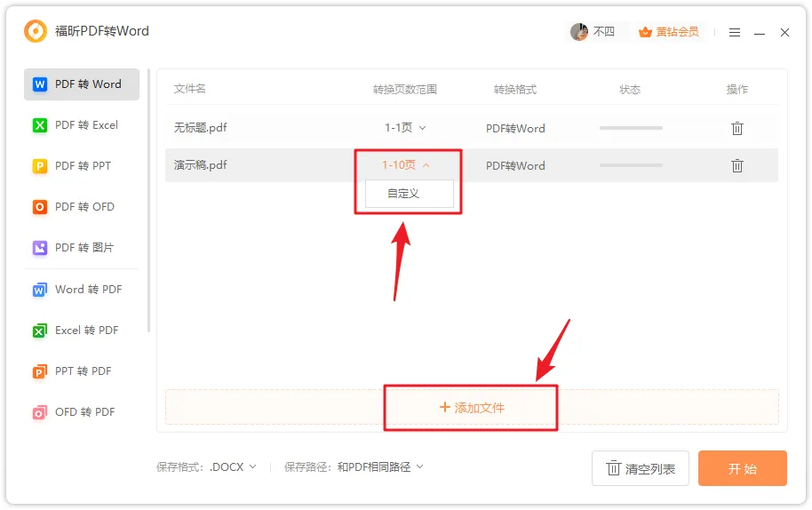Switch to PDF 转 OFD mode
The height and width of the screenshot is (510, 812).
[x=82, y=207]
